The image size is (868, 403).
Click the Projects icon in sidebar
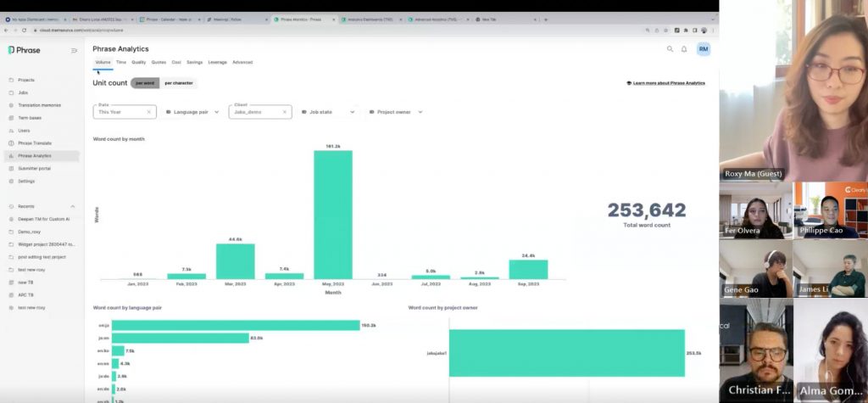11,80
